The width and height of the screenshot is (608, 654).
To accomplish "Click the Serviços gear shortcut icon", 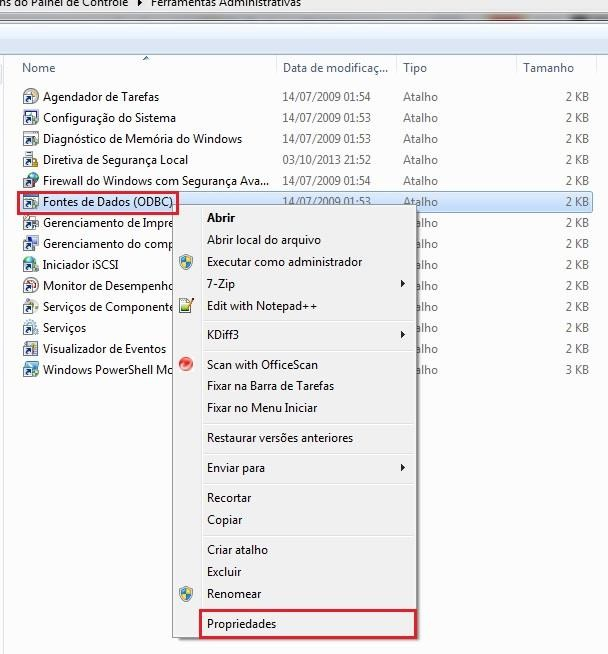I will [x=30, y=328].
